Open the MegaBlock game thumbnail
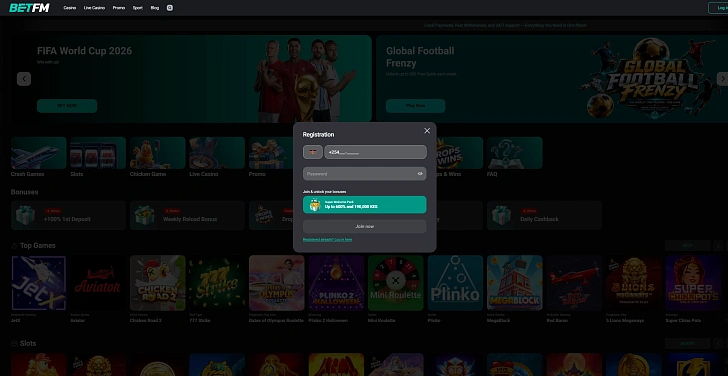Screen dimensions: 728x376 click(514, 283)
